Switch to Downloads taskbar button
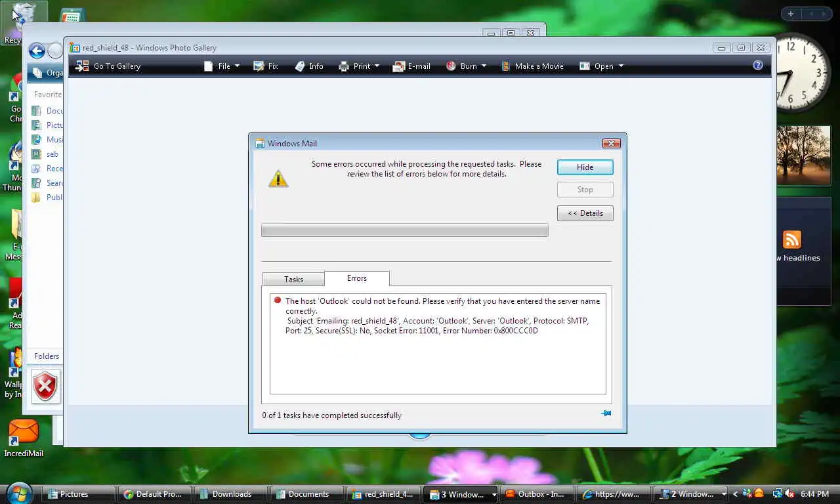 [232, 494]
